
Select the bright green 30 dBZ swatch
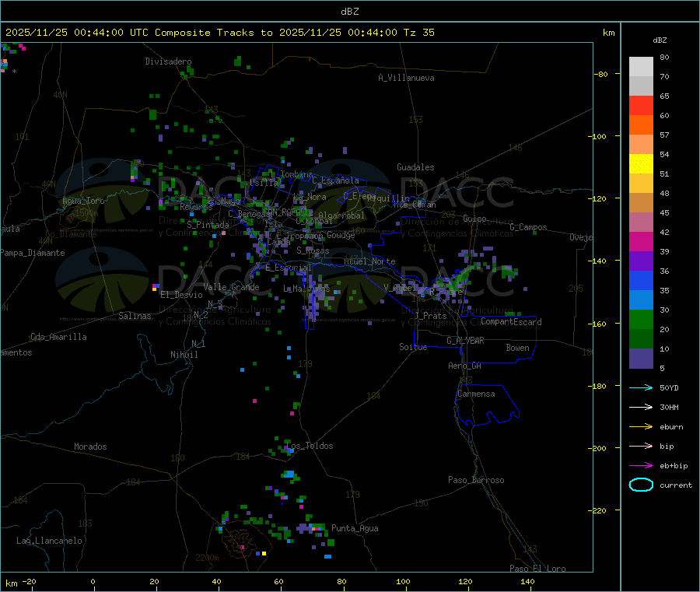[641, 319]
